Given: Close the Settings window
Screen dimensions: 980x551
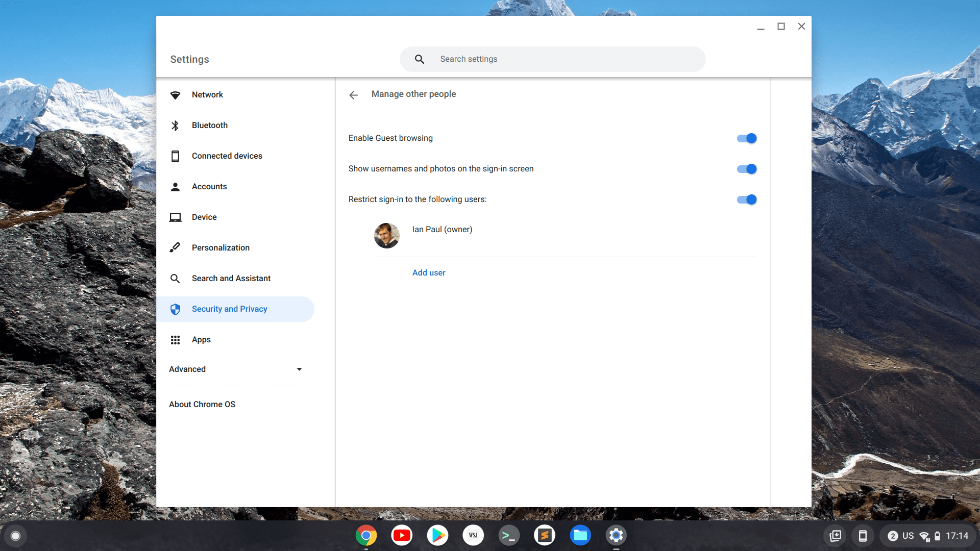Looking at the screenshot, I should click(801, 27).
